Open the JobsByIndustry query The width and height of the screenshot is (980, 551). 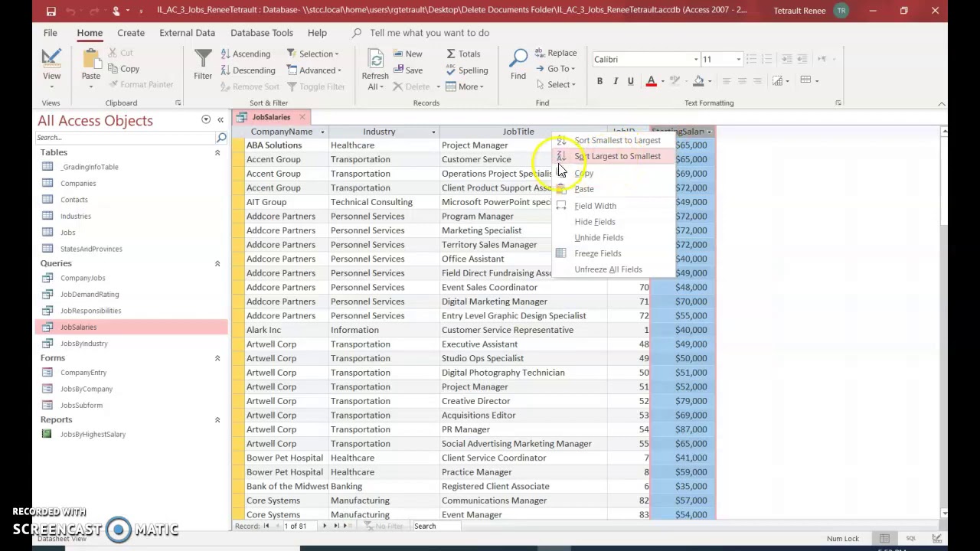click(84, 344)
